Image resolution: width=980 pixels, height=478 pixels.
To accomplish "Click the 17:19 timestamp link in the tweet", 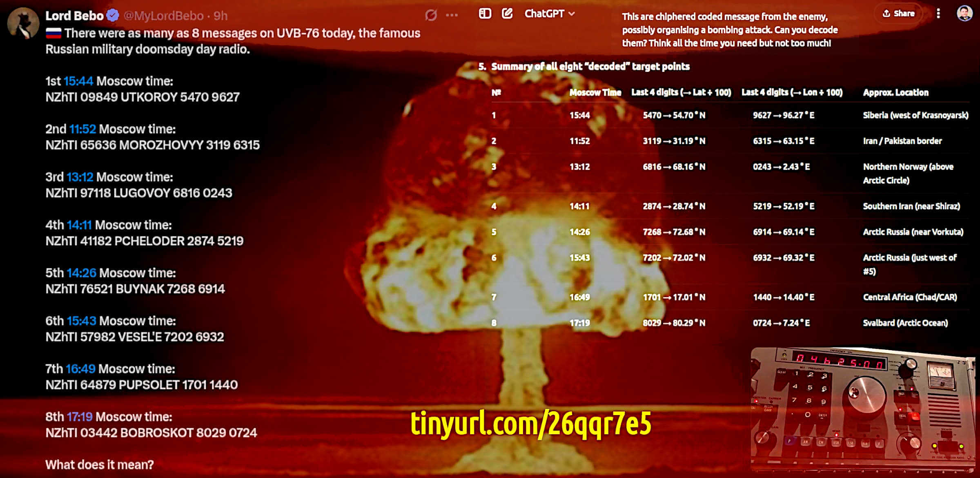I will [x=80, y=417].
